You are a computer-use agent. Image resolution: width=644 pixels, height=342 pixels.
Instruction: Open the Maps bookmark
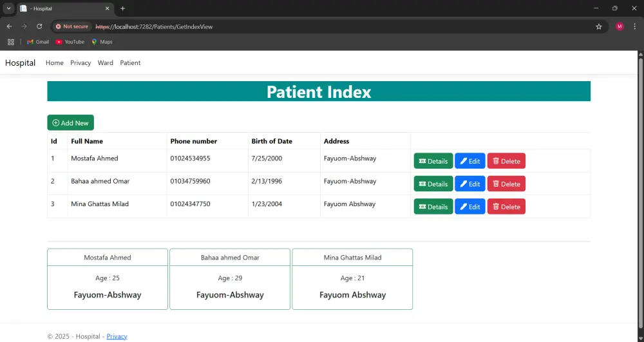coord(102,42)
